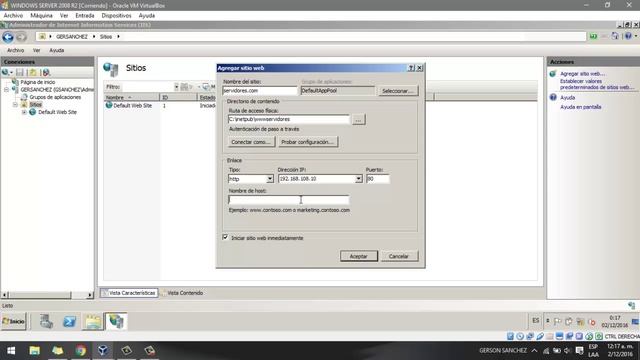Click the save icon in Conexiones toolbar
The width and height of the screenshot is (640, 360).
click(x=20, y=73)
